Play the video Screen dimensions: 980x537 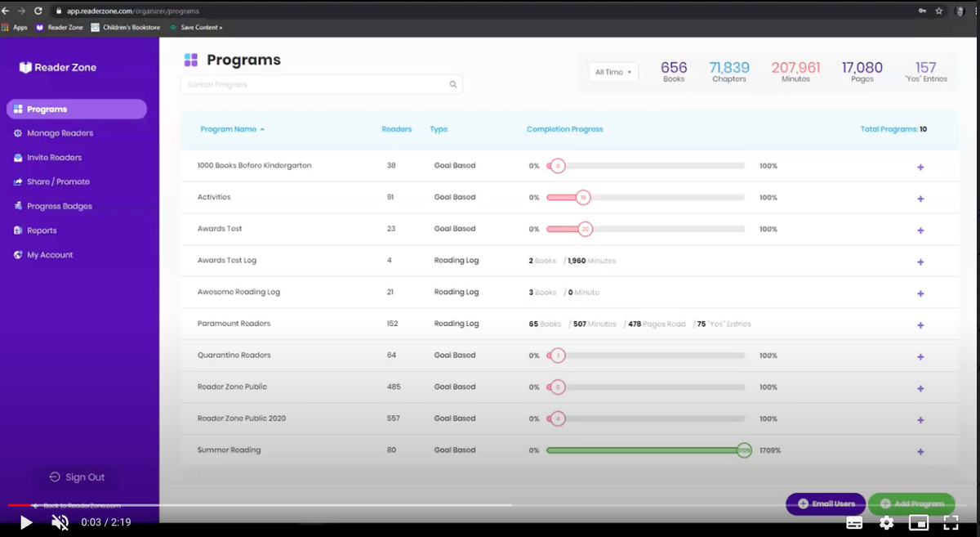(x=25, y=522)
